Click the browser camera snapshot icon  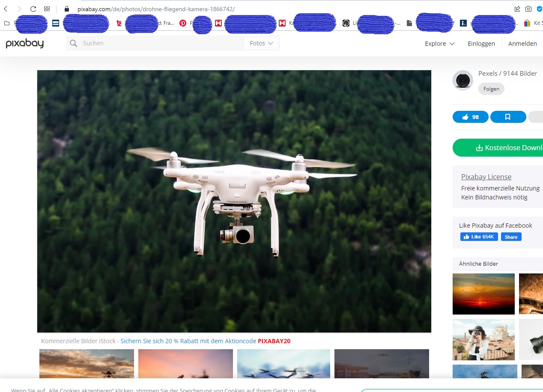pos(528,9)
